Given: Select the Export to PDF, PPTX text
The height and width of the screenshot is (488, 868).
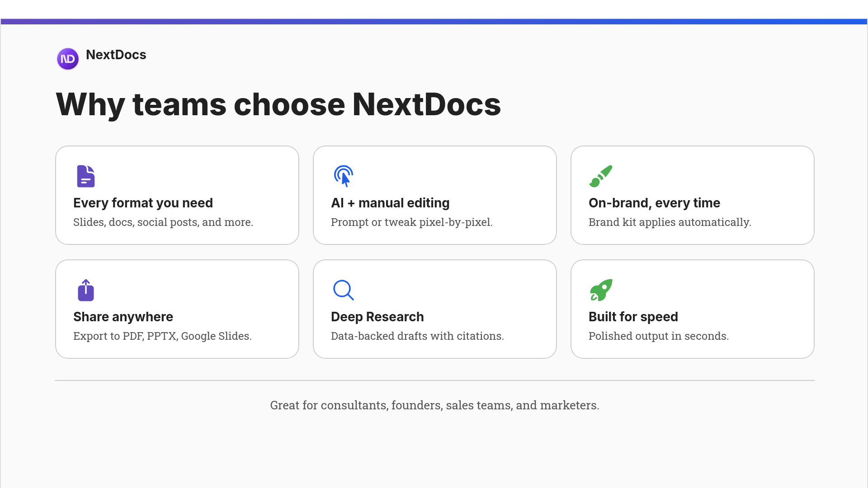Looking at the screenshot, I should 162,336.
